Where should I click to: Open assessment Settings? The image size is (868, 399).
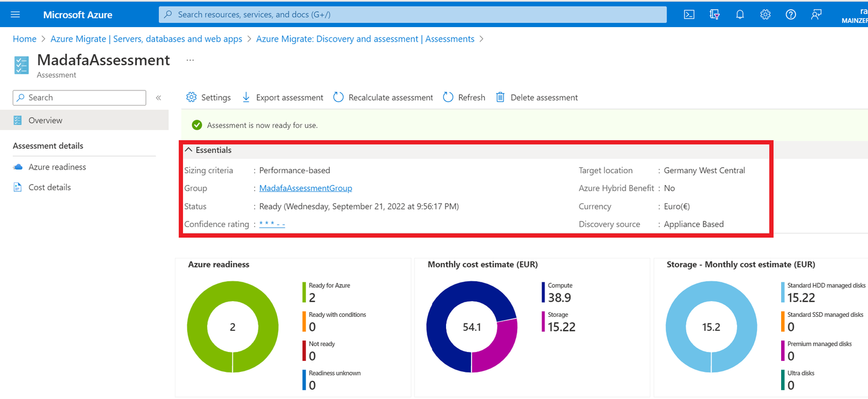(208, 97)
